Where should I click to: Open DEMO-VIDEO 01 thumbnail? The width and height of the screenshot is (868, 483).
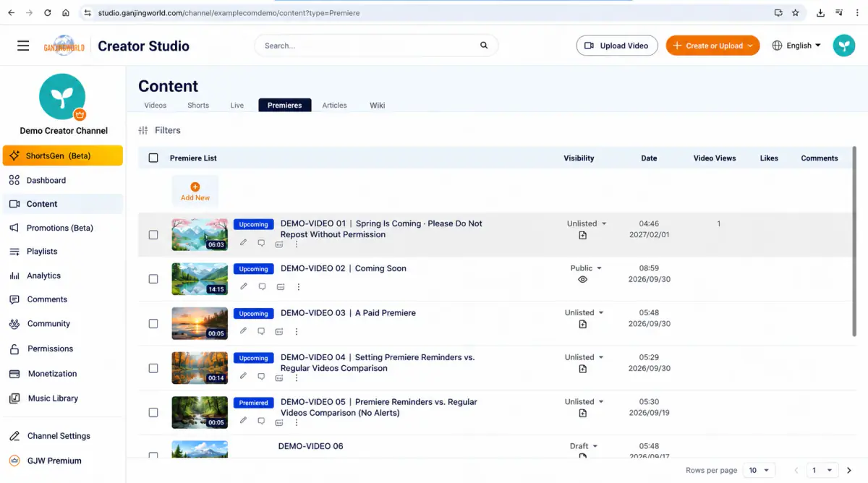coord(200,234)
